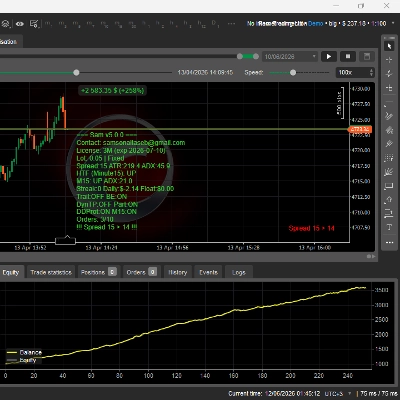The height and width of the screenshot is (400, 400).
Task: Open the Trade statistics tab
Action: (51, 272)
